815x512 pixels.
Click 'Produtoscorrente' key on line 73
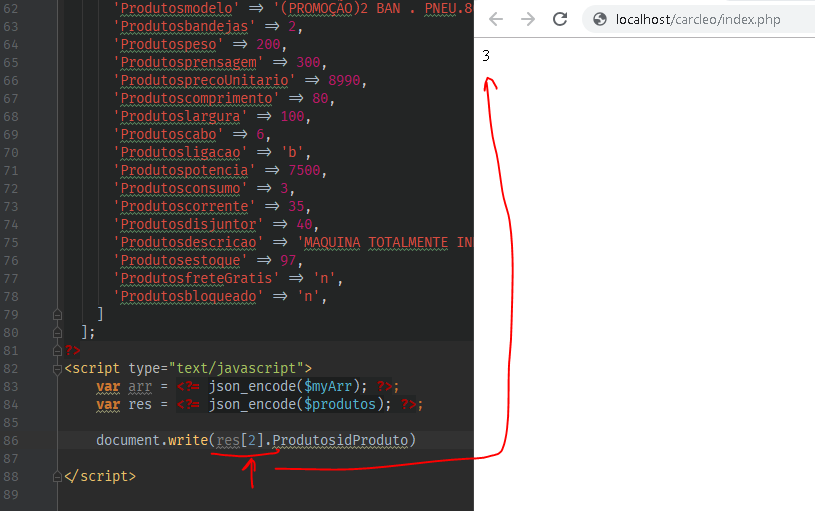(x=184, y=207)
